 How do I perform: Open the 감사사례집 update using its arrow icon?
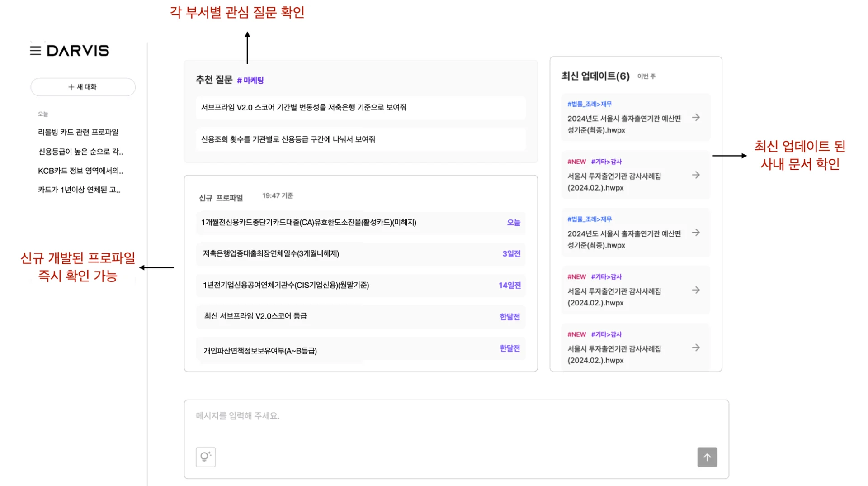[696, 175]
